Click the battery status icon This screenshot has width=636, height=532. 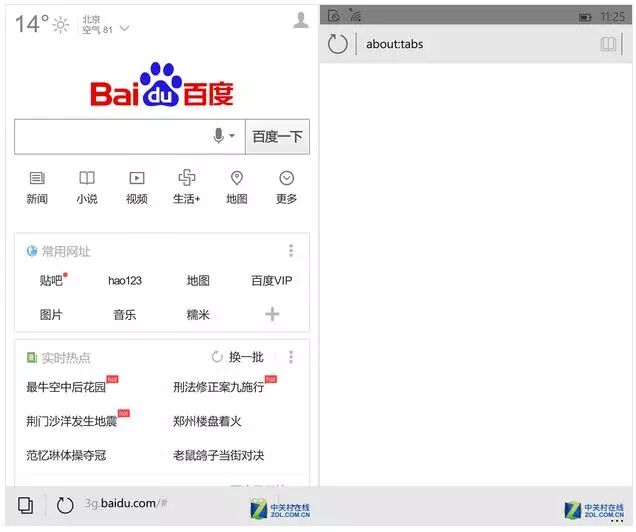(x=585, y=17)
